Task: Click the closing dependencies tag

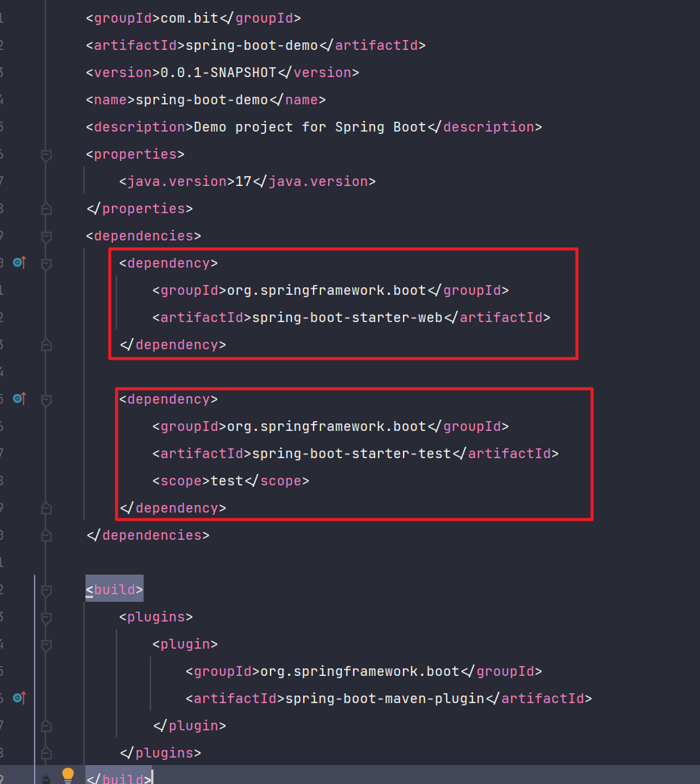Action: 148,535
